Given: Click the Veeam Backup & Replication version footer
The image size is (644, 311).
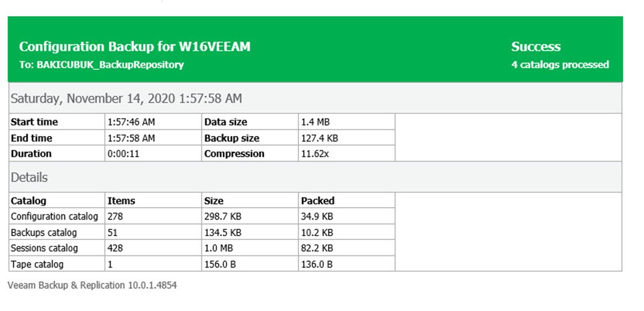Looking at the screenshot, I should pos(92,285).
